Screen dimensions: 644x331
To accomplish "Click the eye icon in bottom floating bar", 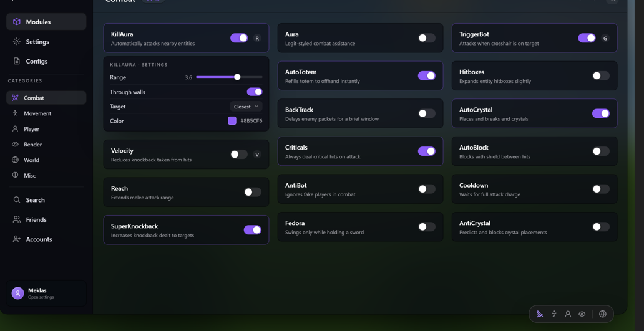I will pyautogui.click(x=582, y=314).
